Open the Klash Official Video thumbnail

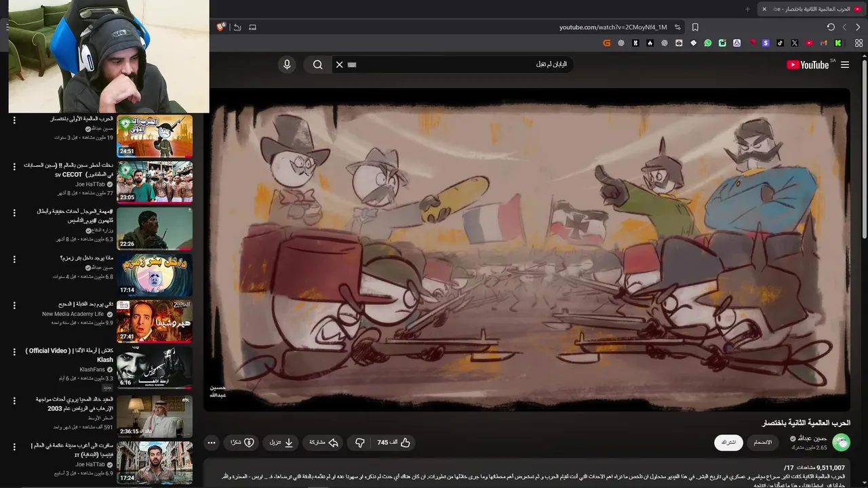pos(155,368)
